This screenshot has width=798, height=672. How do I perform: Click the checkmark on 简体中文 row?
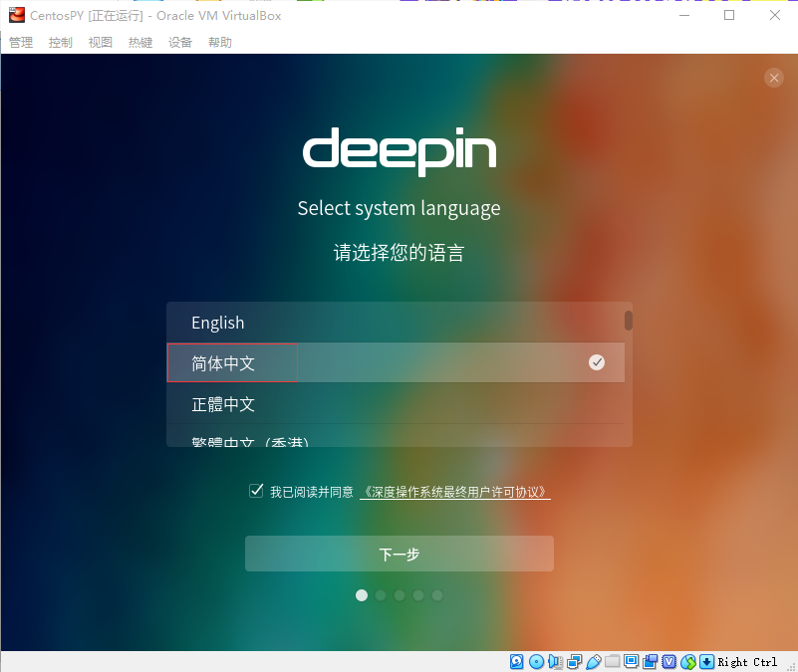597,362
